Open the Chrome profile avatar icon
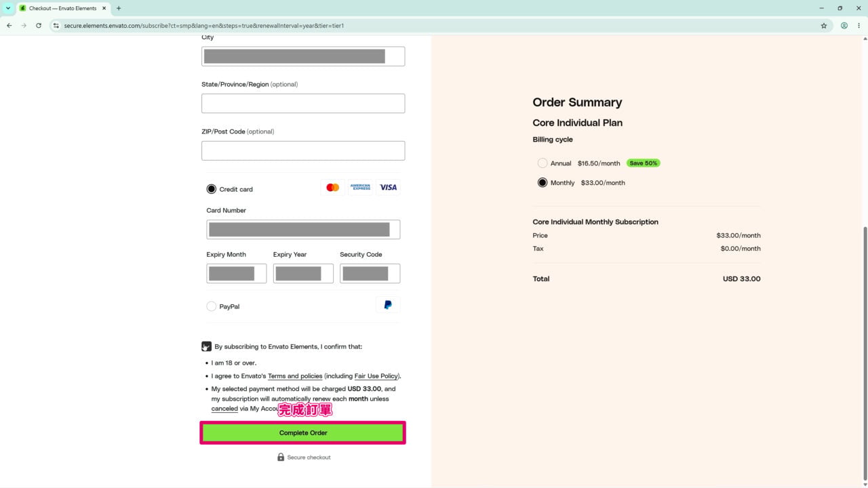 click(844, 26)
